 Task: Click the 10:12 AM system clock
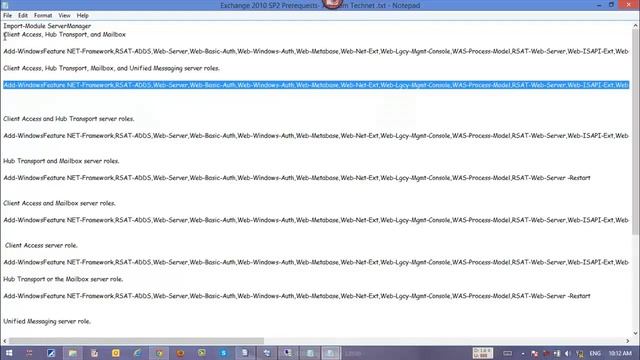click(620, 353)
